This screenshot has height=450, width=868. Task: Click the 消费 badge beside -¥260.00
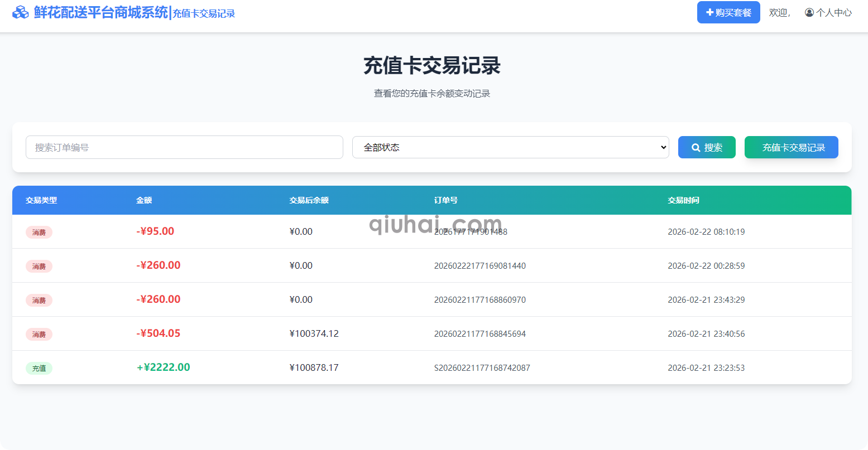(39, 266)
